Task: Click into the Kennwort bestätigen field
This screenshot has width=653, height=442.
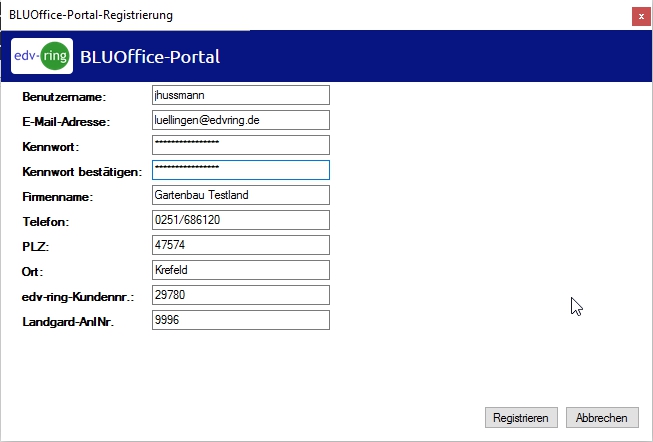Action: pos(240,170)
